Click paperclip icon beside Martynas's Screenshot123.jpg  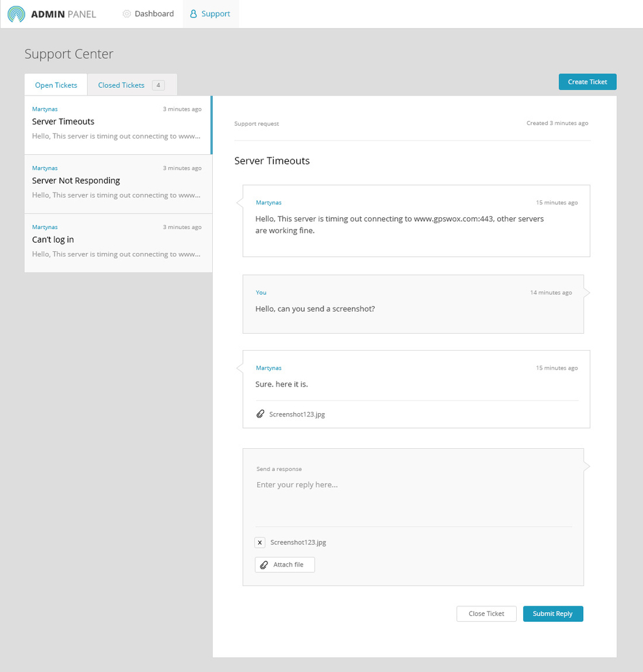(260, 414)
